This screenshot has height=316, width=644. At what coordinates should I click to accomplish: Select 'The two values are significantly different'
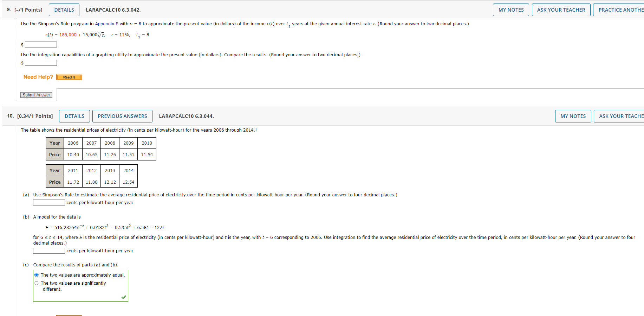(x=36, y=283)
